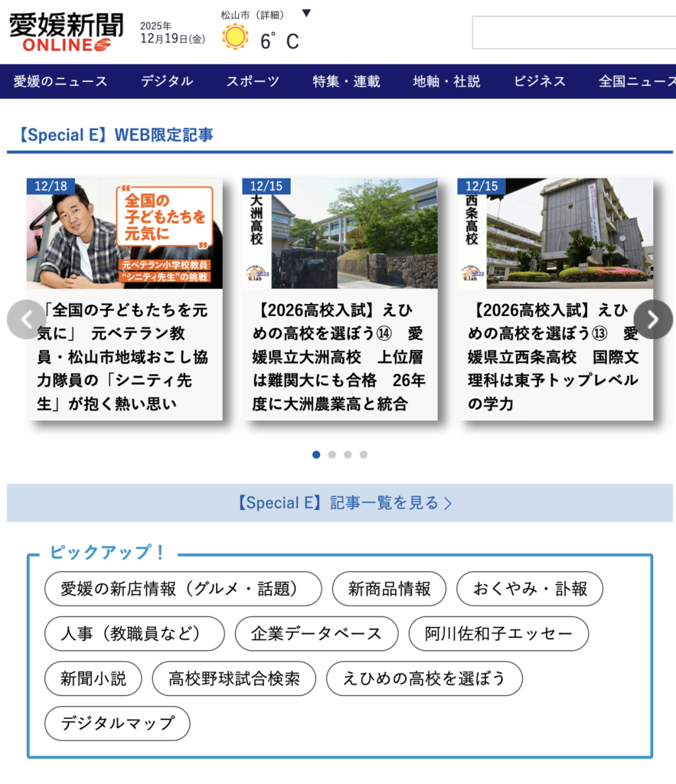676x784 pixels.
Task: Click into the search input field
Action: point(574,33)
